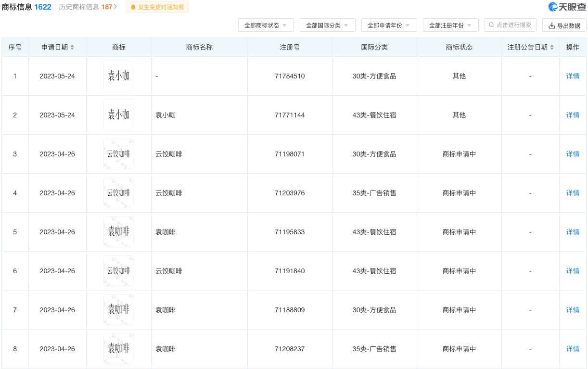View 云饺咖啡 trademark image in row 4
Image resolution: width=588 pixels, height=369 pixels.
tap(119, 193)
